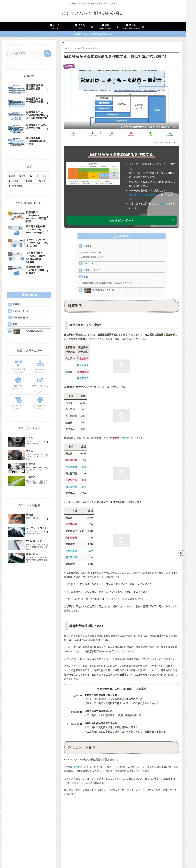Screen dimensions: 196x868
Task: Open the 情報源 Intelligence source menu
Action: [131, 27]
